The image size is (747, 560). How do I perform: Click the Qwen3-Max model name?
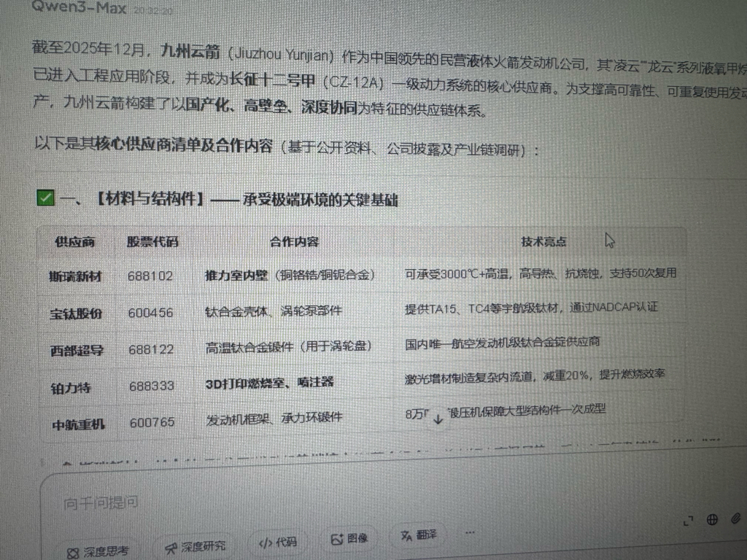[79, 7]
